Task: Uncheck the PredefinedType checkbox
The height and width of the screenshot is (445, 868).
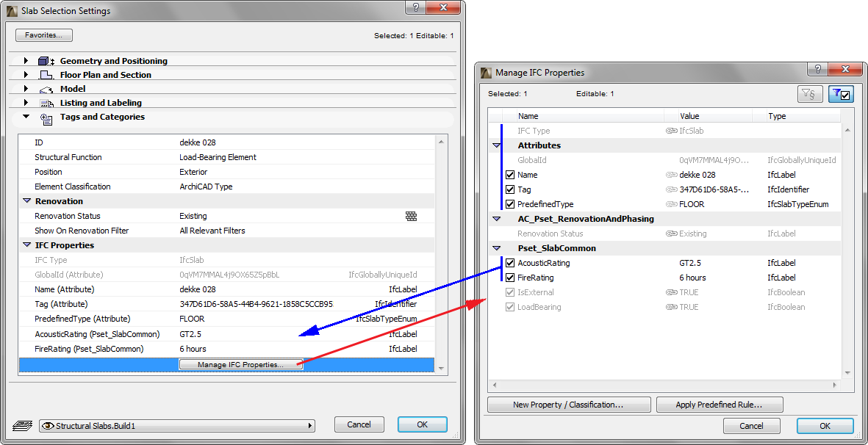Action: coord(510,204)
